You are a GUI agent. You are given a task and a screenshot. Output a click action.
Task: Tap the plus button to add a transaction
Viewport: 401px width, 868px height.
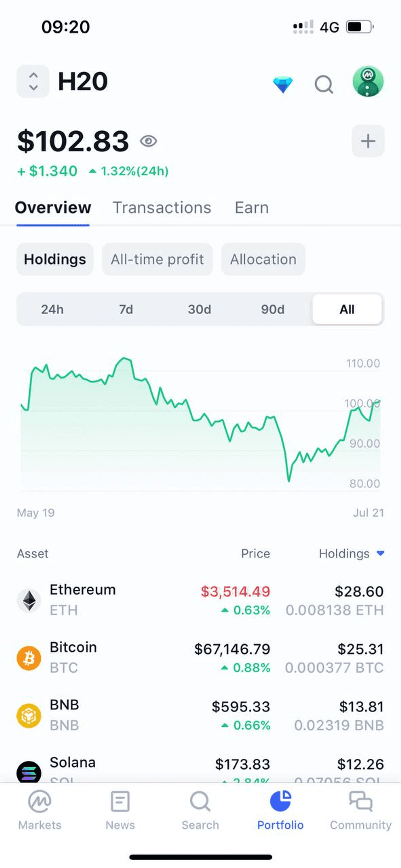[x=368, y=141]
